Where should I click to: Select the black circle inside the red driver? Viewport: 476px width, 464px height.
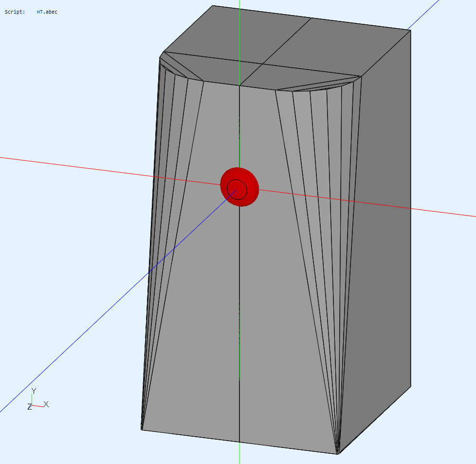237,189
